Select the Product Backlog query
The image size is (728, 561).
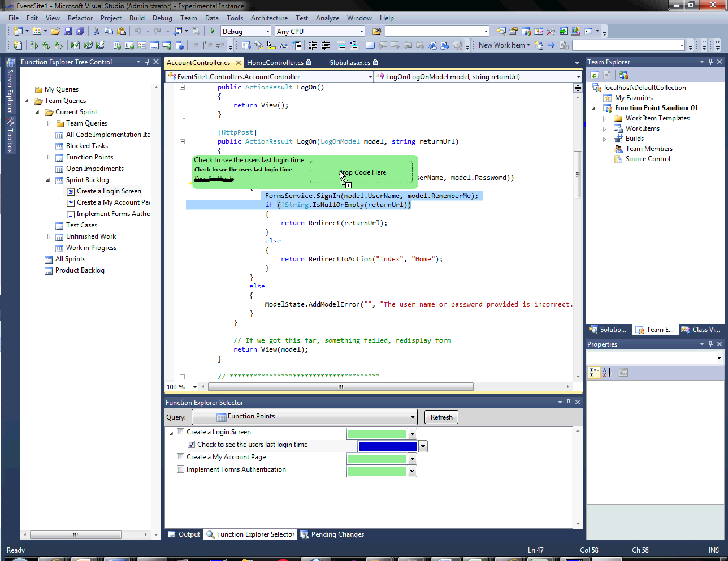(80, 270)
